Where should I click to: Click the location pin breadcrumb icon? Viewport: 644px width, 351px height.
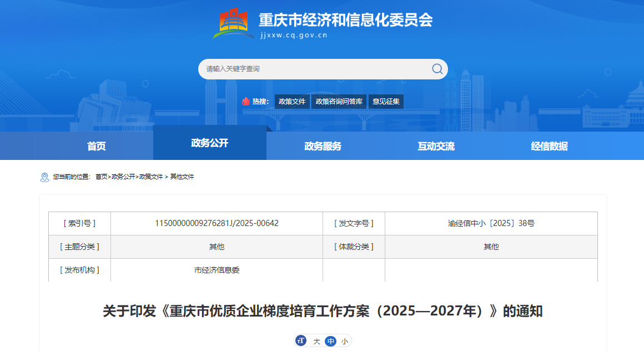click(45, 177)
